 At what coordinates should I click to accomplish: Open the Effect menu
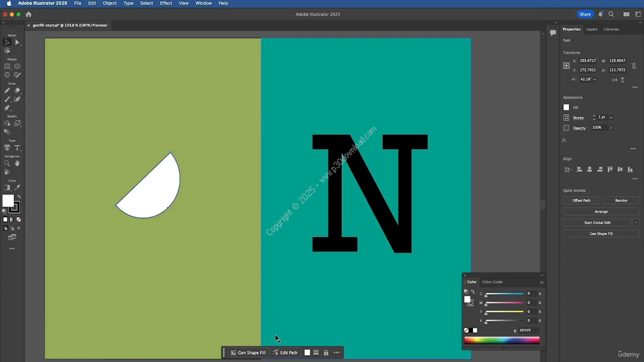coord(166,4)
